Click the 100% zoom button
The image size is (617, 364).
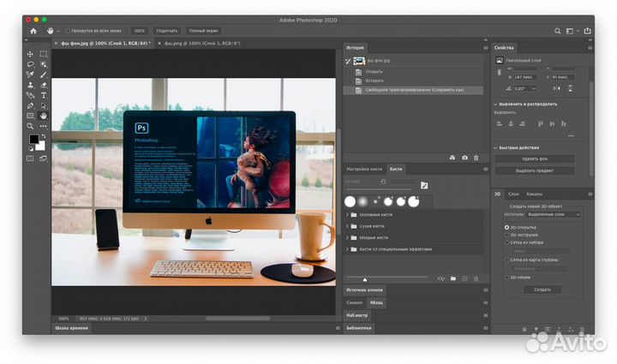(x=140, y=31)
